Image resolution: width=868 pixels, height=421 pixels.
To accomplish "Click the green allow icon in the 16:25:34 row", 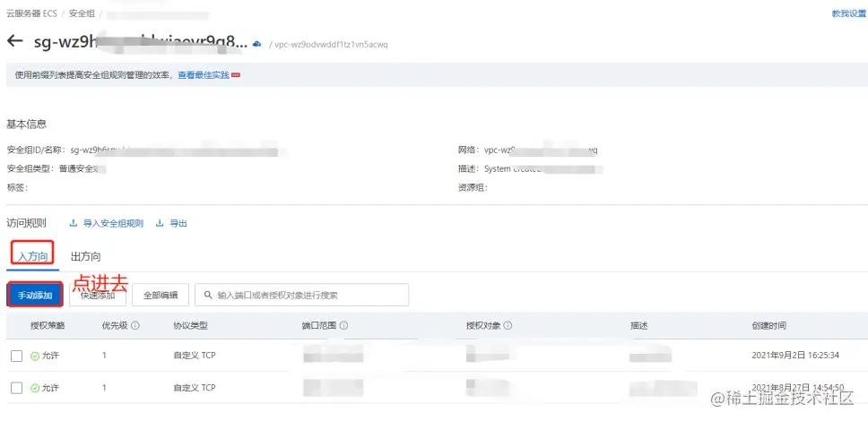I will pyautogui.click(x=35, y=356).
